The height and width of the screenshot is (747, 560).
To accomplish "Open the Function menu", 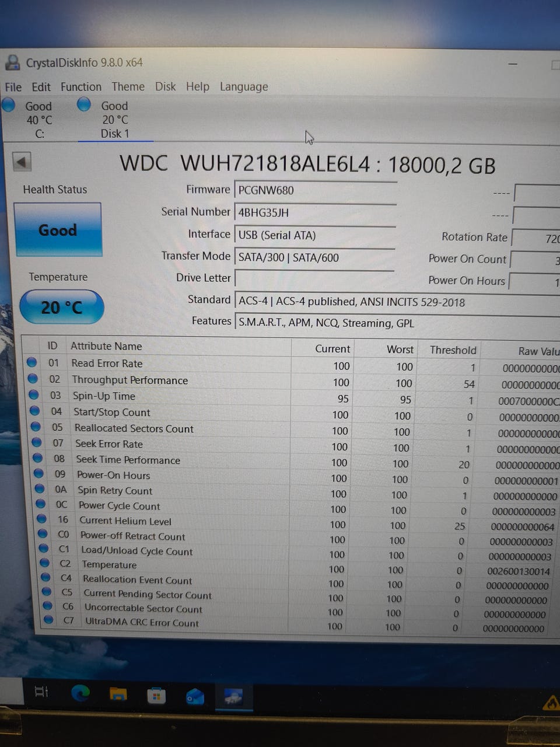I will 81,87.
